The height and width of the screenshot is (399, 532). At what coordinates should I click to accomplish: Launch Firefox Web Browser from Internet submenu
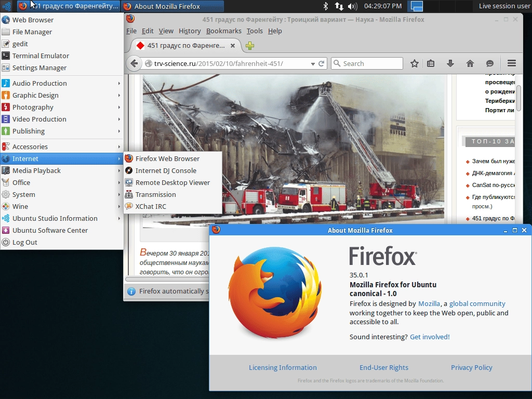coord(172,158)
